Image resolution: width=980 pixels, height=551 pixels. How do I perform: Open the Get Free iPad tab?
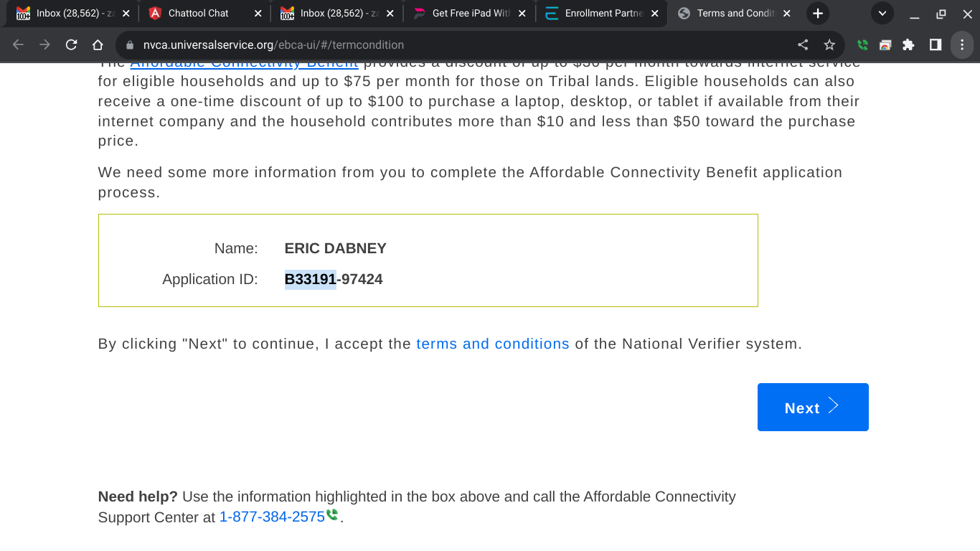pyautogui.click(x=468, y=13)
